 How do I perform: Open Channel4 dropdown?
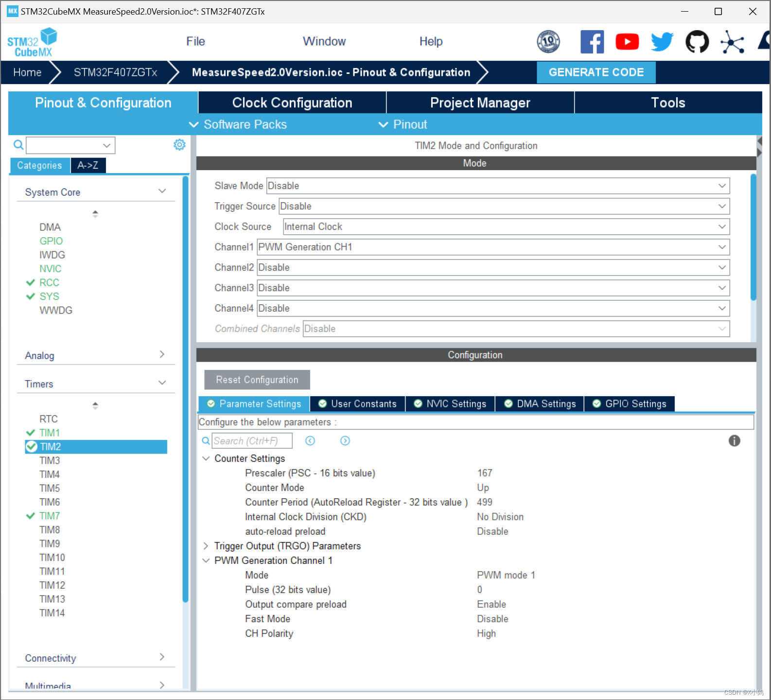pos(493,308)
